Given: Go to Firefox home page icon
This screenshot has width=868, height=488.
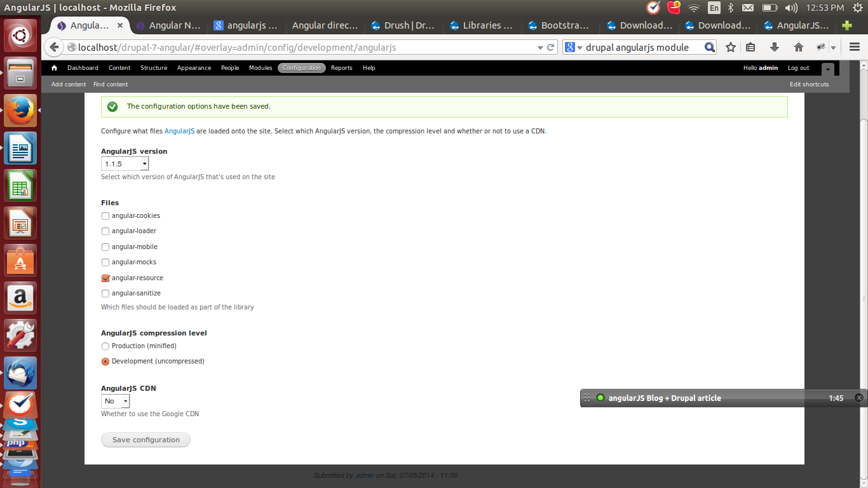Looking at the screenshot, I should 799,47.
